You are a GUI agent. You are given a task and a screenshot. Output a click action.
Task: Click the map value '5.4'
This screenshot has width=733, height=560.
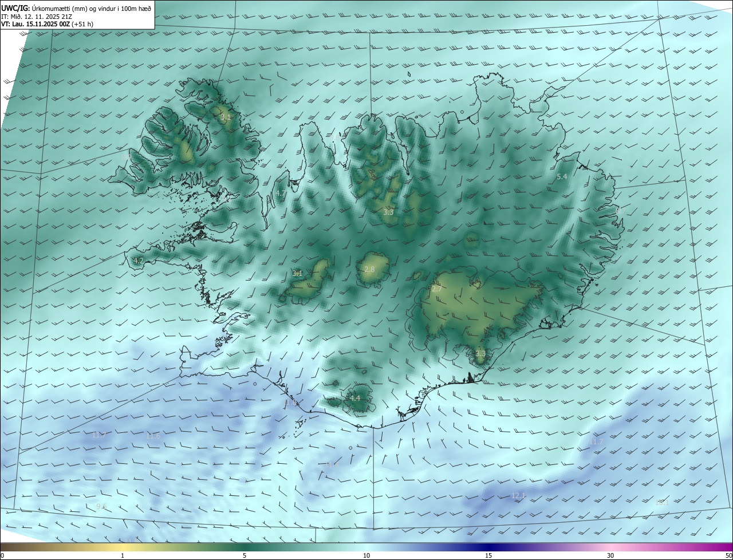click(562, 177)
